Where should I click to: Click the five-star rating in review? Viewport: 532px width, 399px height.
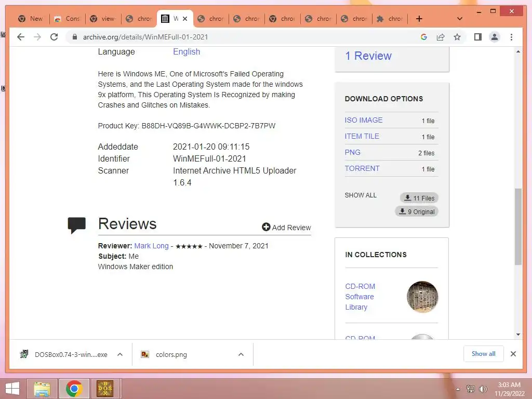coord(189,246)
